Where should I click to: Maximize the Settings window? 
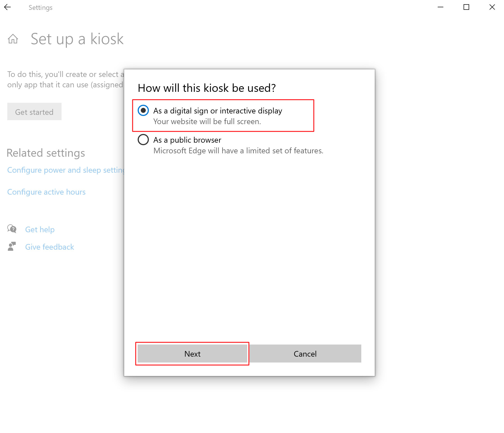466,7
